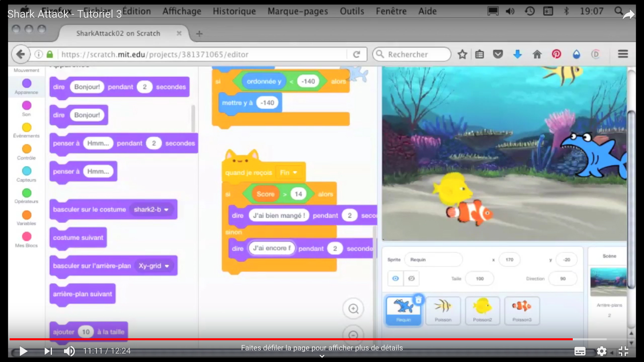Delete the Requin sprite with trash icon
644x362 pixels.
pos(419,300)
